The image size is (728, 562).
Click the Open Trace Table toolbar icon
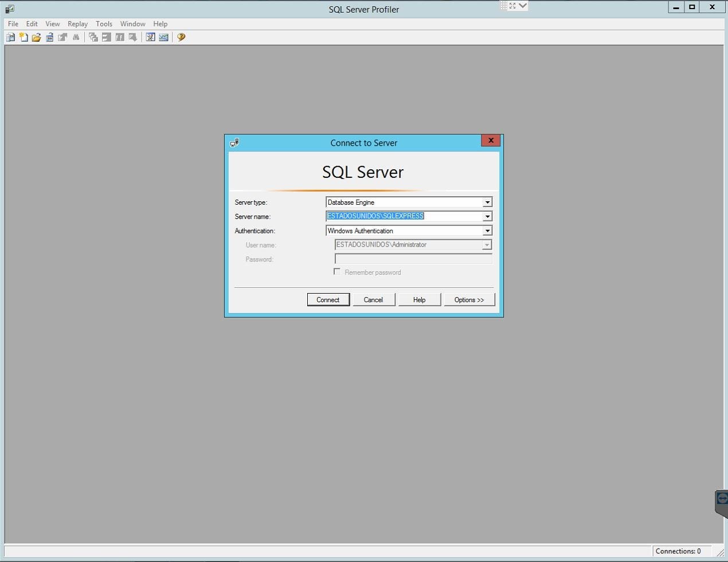point(50,37)
